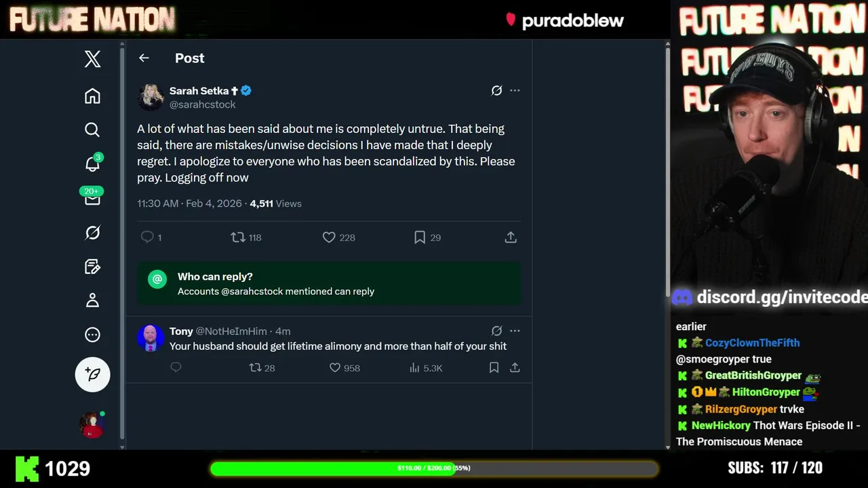This screenshot has height=488, width=868.
Task: Open more options on Tony's reply
Action: coord(515,331)
